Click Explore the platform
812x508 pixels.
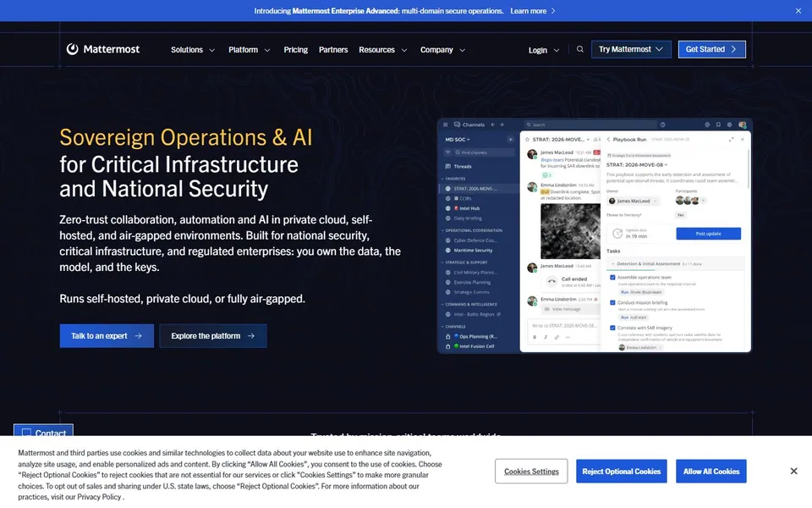click(x=213, y=336)
